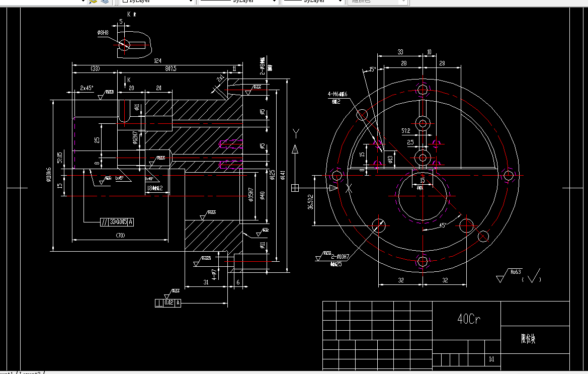Click the ø110k6 vertical diameter dimension
The height and width of the screenshot is (374, 588).
(49, 175)
